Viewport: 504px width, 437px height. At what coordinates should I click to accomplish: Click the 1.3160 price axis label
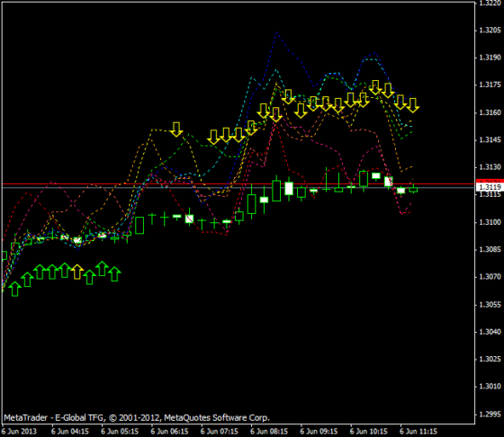point(490,112)
